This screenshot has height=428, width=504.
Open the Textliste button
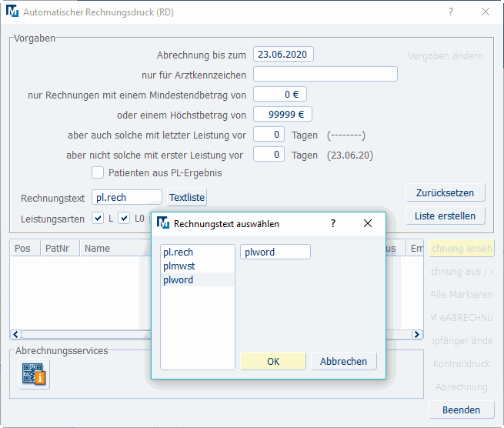[x=187, y=198]
